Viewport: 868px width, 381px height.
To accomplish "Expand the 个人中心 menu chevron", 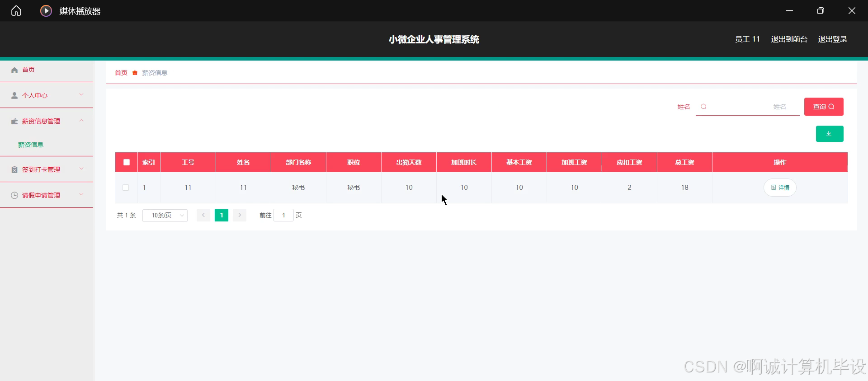I will pyautogui.click(x=81, y=95).
